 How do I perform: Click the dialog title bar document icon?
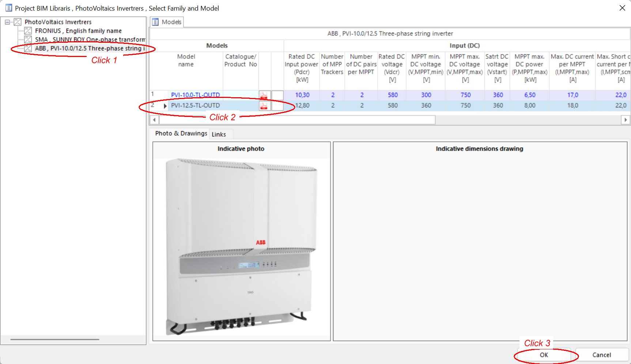(x=9, y=8)
